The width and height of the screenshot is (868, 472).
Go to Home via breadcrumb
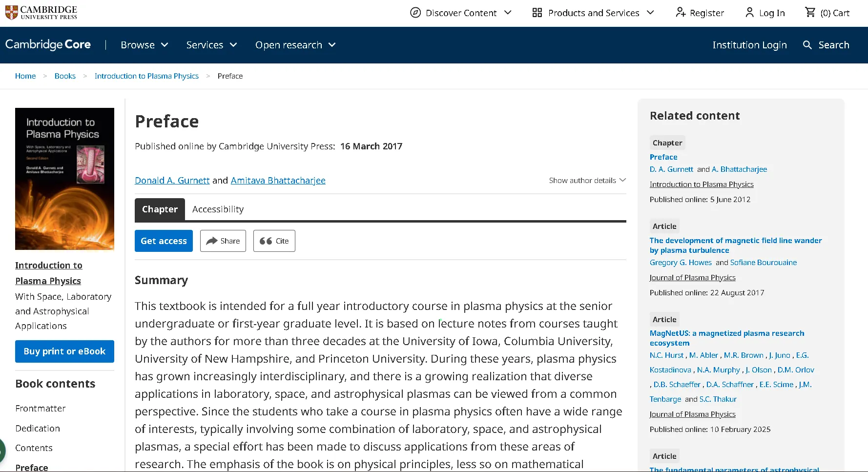25,76
